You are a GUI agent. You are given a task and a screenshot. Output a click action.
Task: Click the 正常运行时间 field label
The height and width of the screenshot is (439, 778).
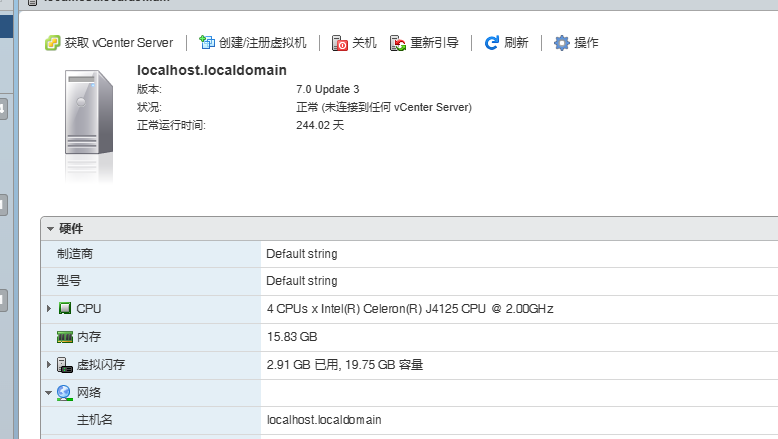pyautogui.click(x=171, y=125)
